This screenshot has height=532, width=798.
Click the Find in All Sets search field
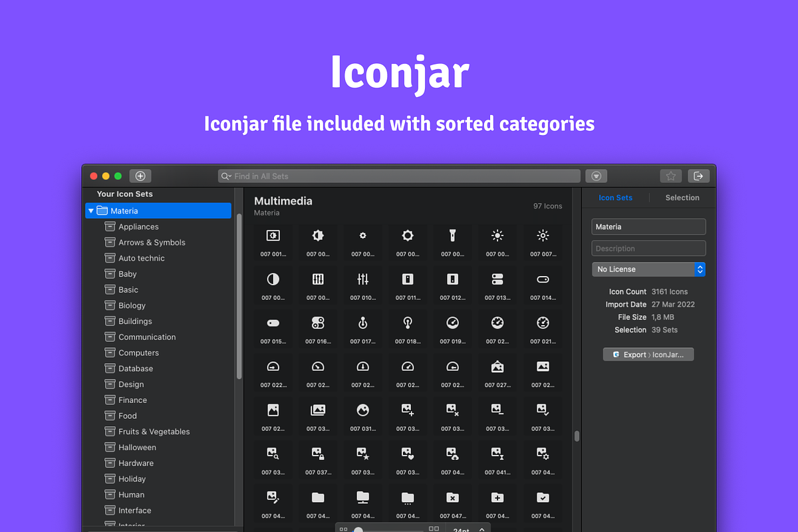(x=399, y=176)
